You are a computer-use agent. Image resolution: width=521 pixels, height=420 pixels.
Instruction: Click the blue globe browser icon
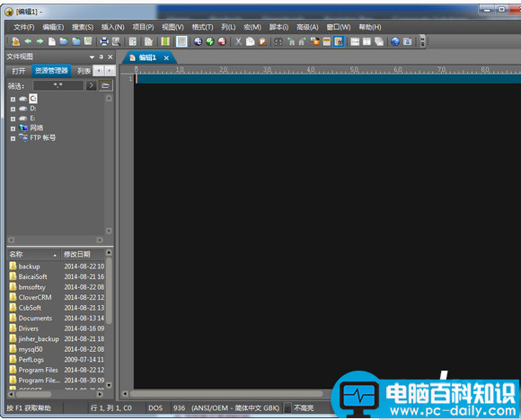395,41
